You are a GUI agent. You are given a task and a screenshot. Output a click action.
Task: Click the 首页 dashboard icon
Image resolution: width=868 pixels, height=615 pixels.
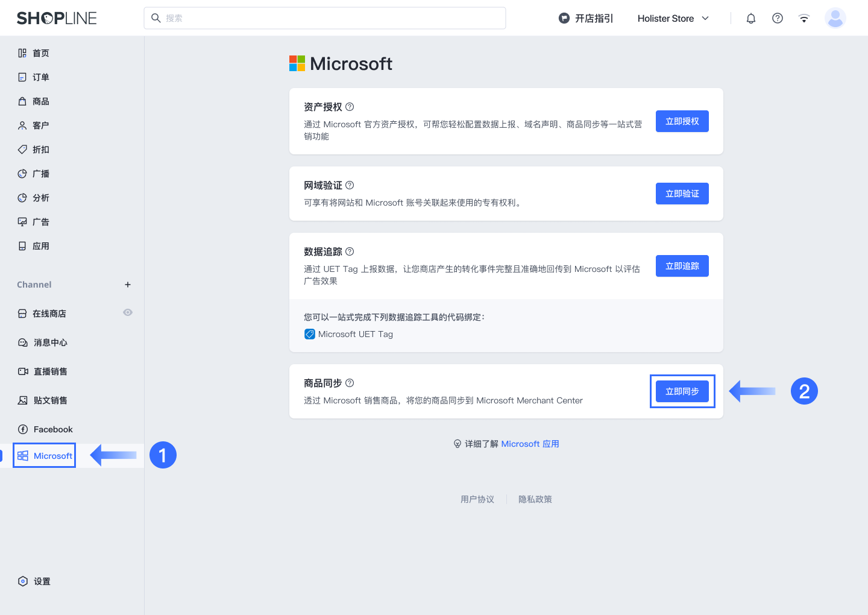[22, 53]
